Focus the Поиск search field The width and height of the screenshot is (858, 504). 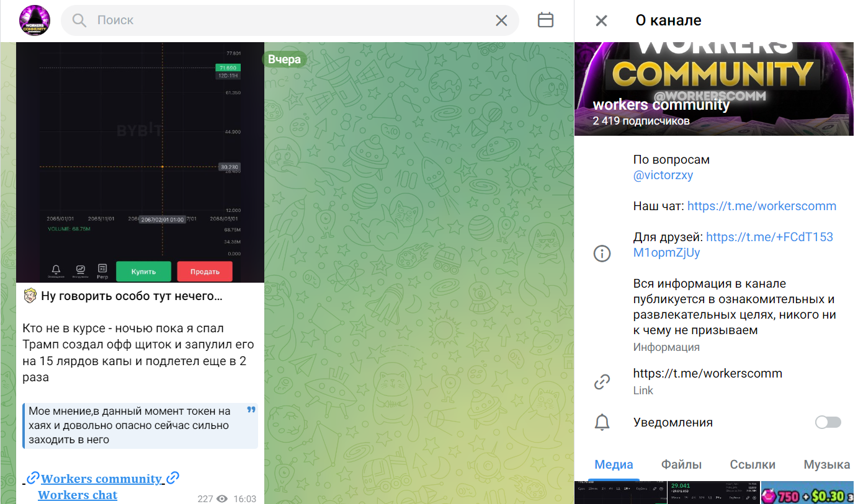click(x=290, y=20)
